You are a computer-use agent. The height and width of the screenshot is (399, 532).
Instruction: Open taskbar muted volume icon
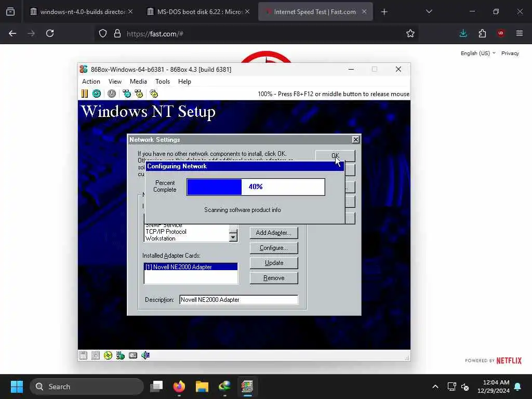tap(465, 387)
